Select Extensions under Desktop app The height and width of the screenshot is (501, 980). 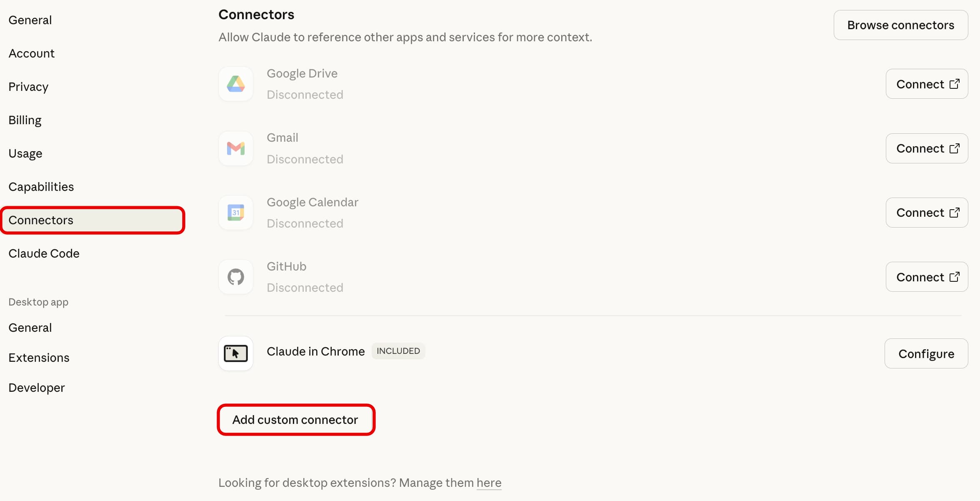[x=39, y=358]
